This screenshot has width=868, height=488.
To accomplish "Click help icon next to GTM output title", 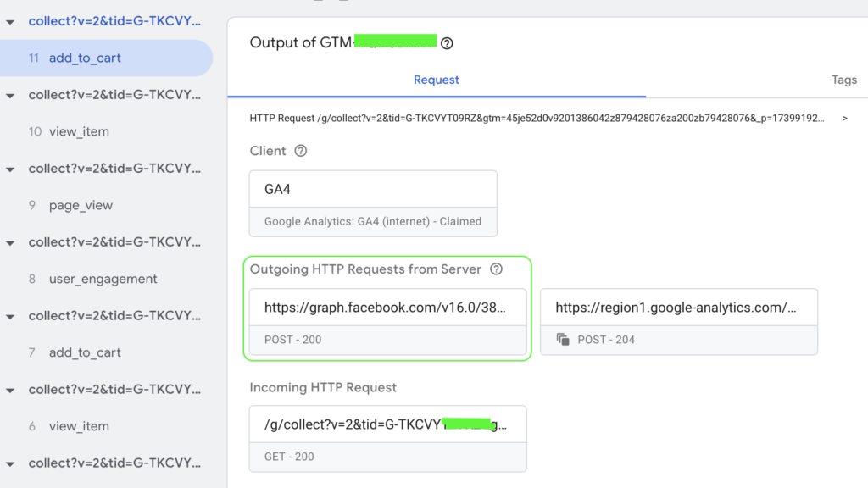I will (x=447, y=43).
